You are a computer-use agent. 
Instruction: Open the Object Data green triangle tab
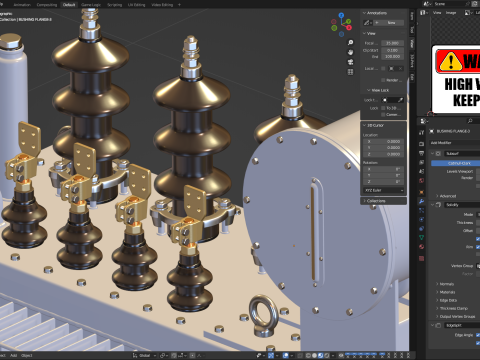point(422,237)
